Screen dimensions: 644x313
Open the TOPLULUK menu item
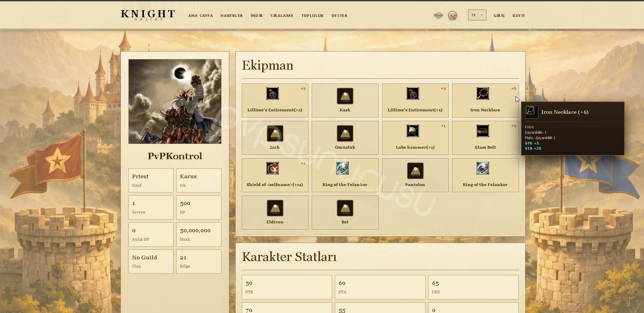click(x=312, y=16)
